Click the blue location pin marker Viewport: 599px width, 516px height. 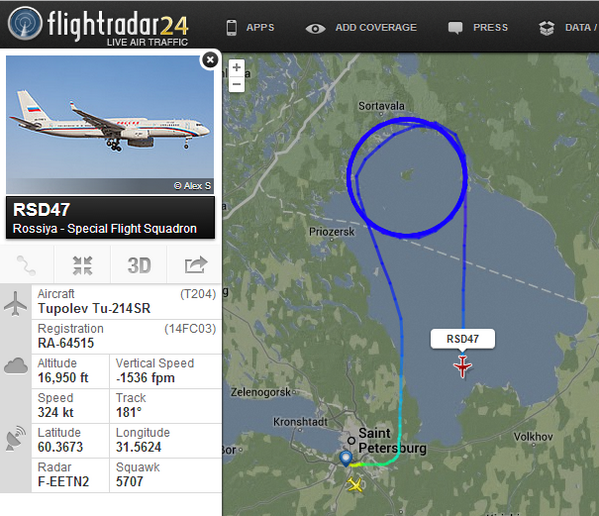(346, 458)
